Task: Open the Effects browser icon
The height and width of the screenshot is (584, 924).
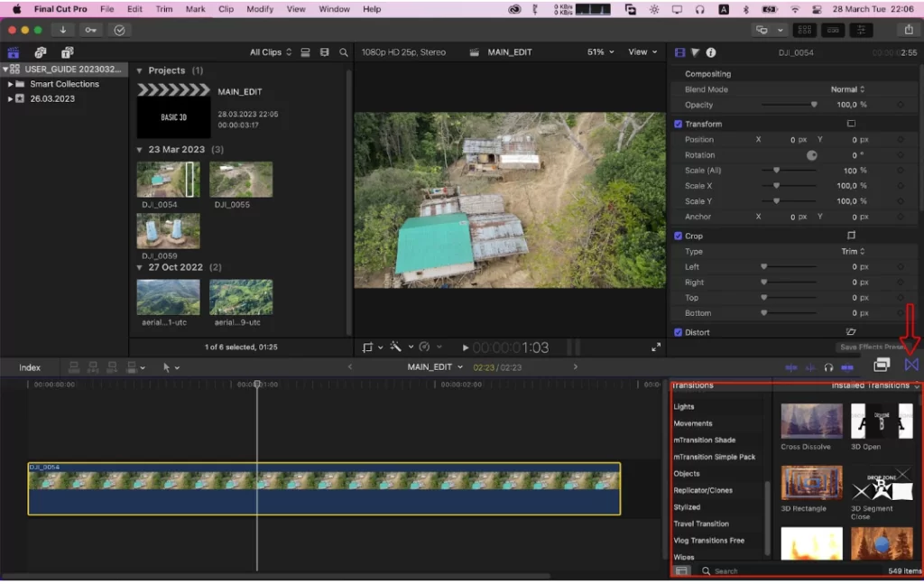Action: pyautogui.click(x=882, y=366)
